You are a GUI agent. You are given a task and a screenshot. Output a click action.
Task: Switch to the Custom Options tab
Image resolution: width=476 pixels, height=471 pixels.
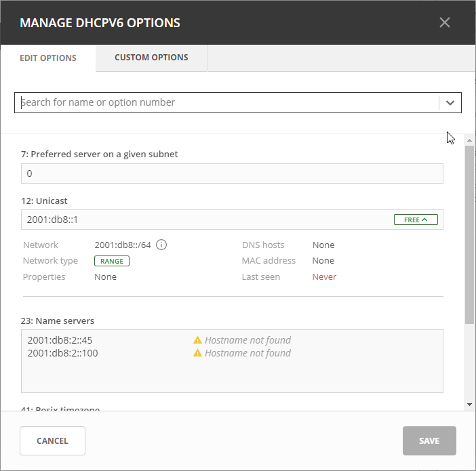tap(151, 58)
